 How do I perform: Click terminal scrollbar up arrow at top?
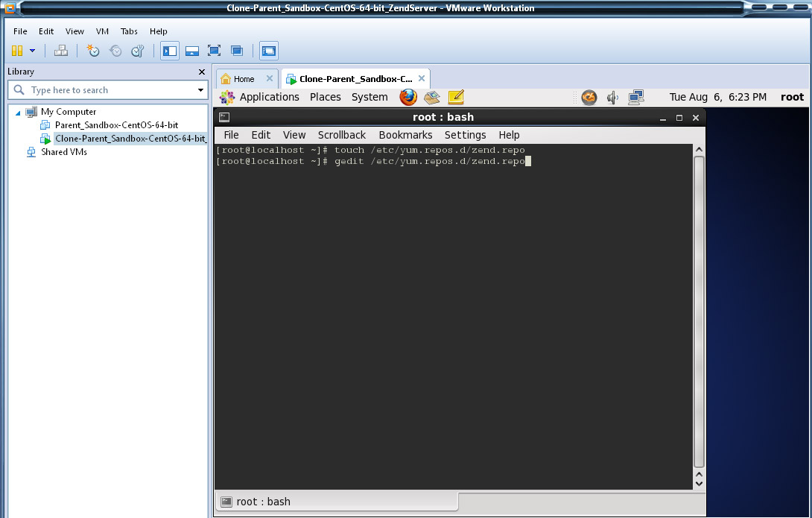coord(699,149)
